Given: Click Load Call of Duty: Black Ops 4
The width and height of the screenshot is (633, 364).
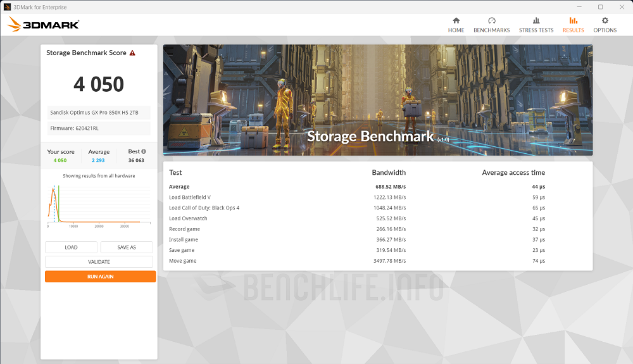Looking at the screenshot, I should click(x=204, y=208).
